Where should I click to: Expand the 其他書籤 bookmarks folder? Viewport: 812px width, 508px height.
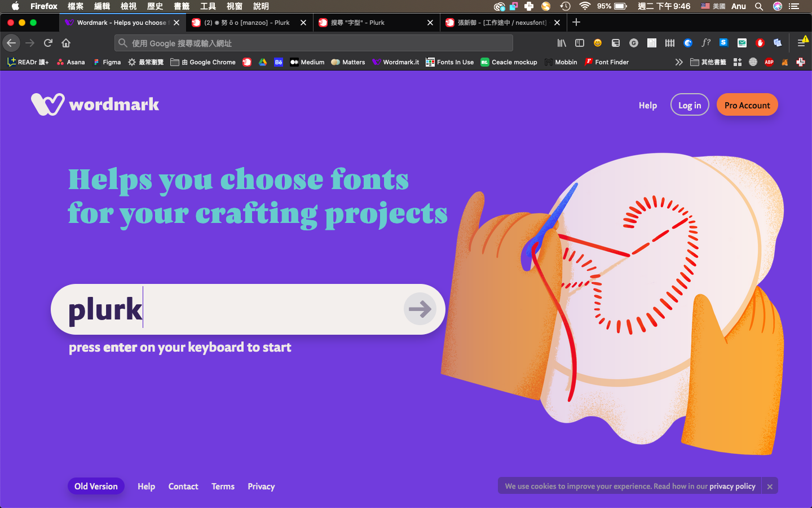coord(708,62)
